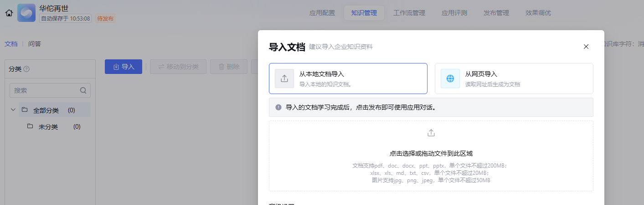Image resolution: width=644 pixels, height=205 pixels.
Task: Click the file drop area text
Action: 431,153
